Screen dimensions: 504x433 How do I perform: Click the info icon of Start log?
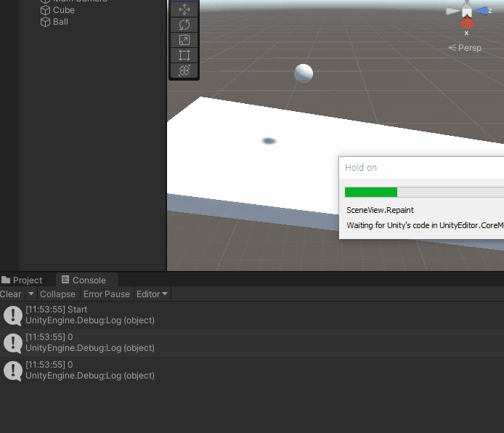point(13,316)
